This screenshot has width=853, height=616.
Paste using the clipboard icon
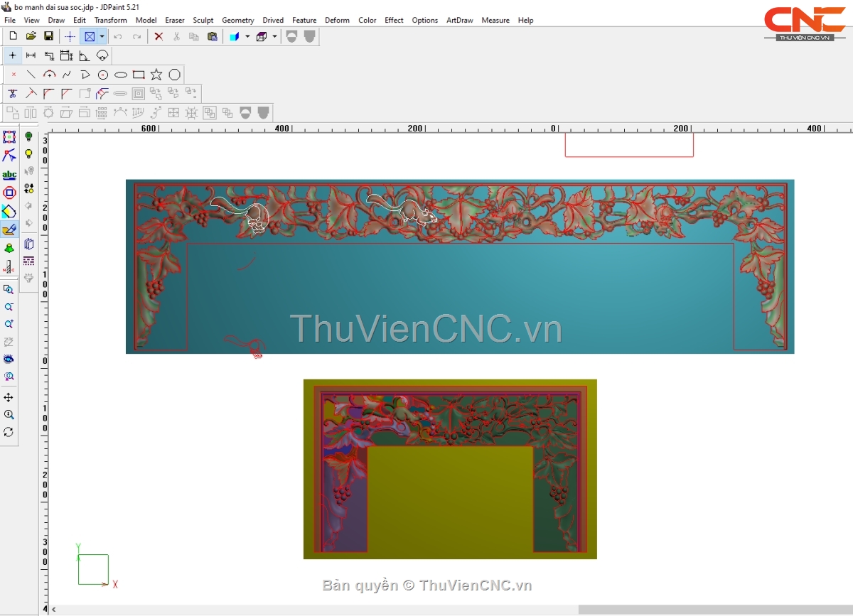[212, 36]
